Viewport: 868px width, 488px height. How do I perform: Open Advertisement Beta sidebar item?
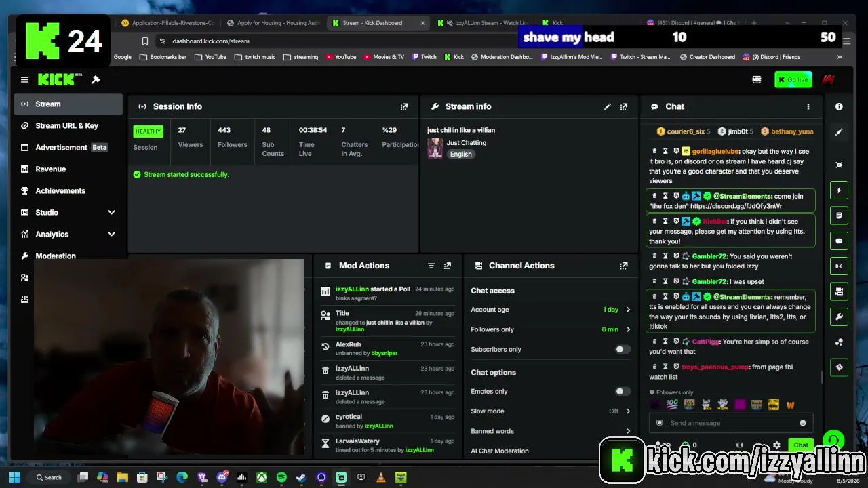68,147
